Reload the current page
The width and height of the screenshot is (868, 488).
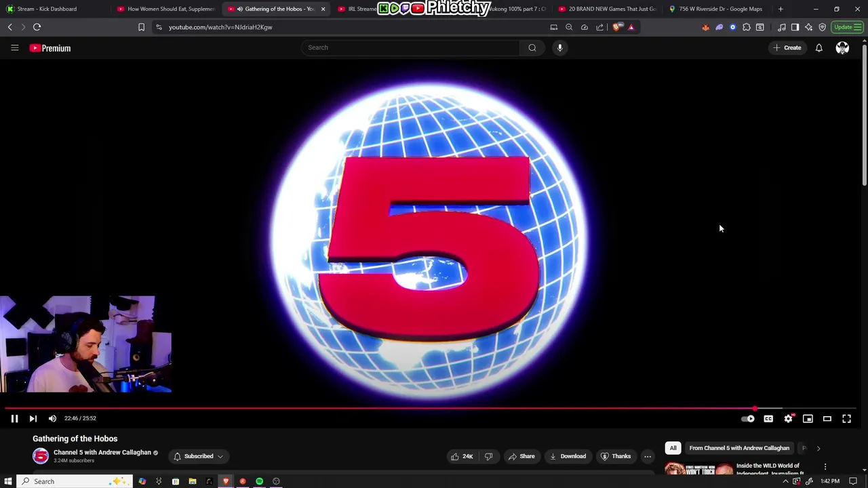pyautogui.click(x=37, y=27)
